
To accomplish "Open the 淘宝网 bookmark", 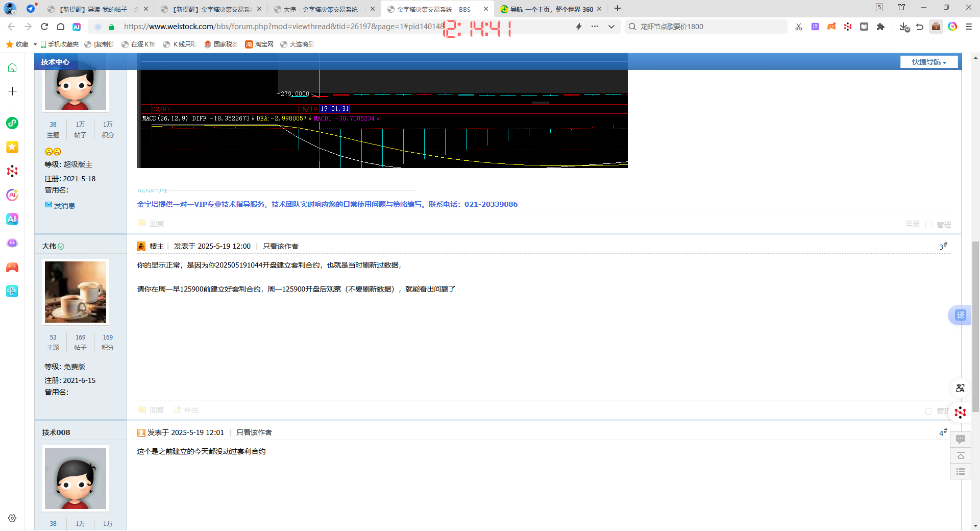I will [259, 44].
